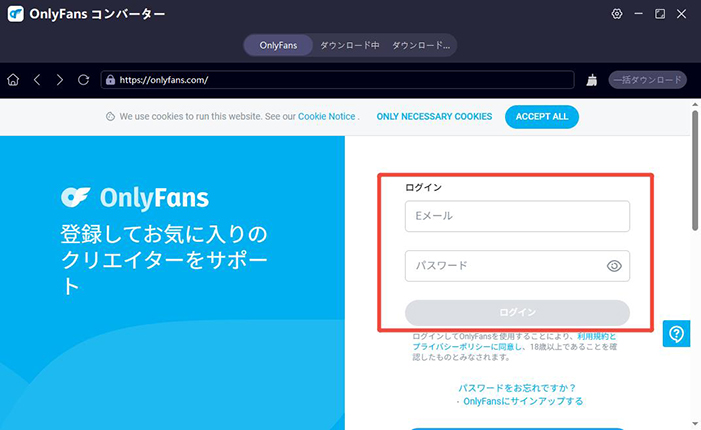Click the gray ログイン button
Image resolution: width=701 pixels, height=430 pixels.
pos(517,312)
